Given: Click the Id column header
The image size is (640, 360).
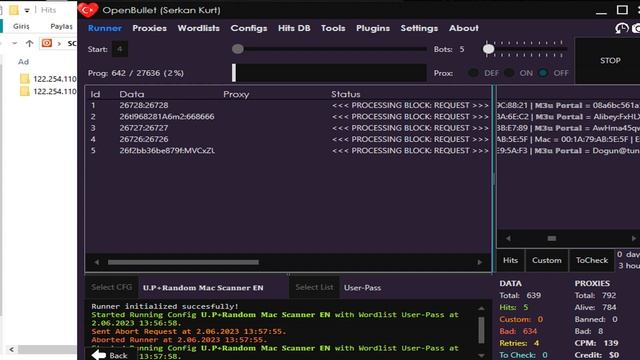Looking at the screenshot, I should point(95,94).
